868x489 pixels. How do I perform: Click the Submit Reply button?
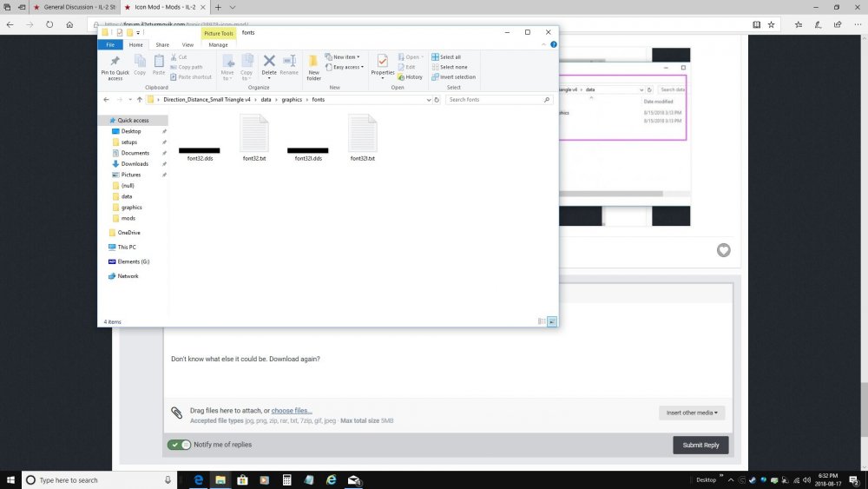point(700,445)
